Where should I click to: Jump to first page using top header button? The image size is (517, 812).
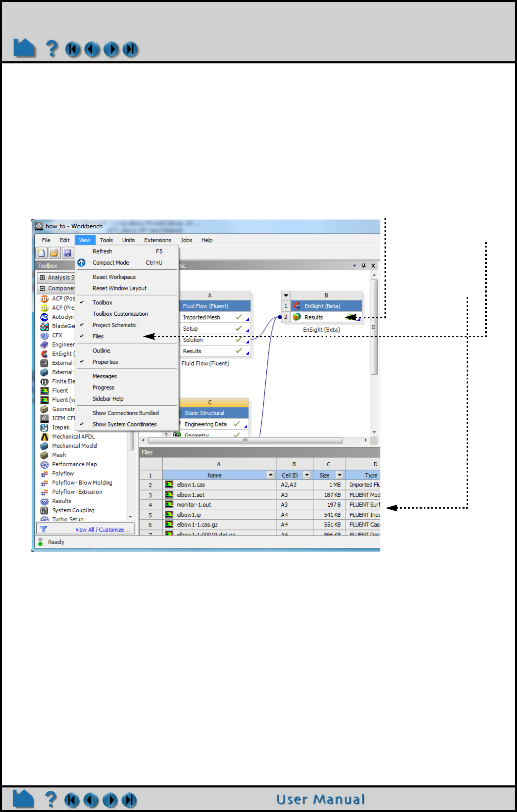[x=73, y=49]
